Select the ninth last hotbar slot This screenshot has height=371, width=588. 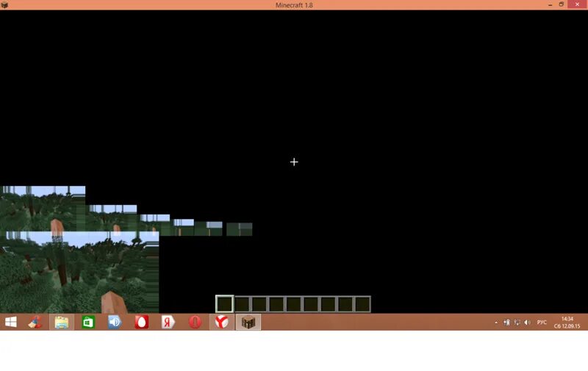pyautogui.click(x=362, y=304)
